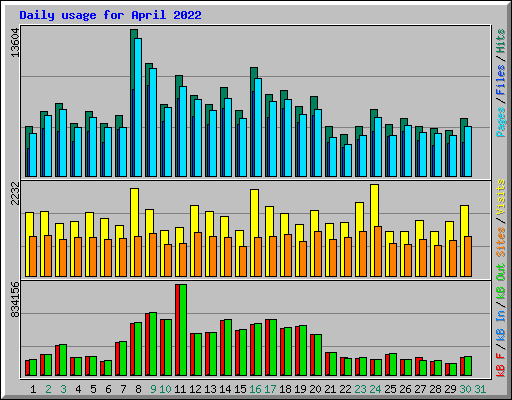Click the tallest yellow visits bar on day 24

[374, 206]
